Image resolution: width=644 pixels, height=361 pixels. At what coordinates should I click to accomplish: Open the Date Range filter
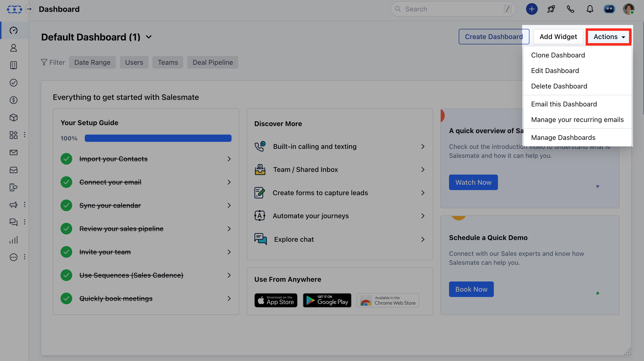92,62
